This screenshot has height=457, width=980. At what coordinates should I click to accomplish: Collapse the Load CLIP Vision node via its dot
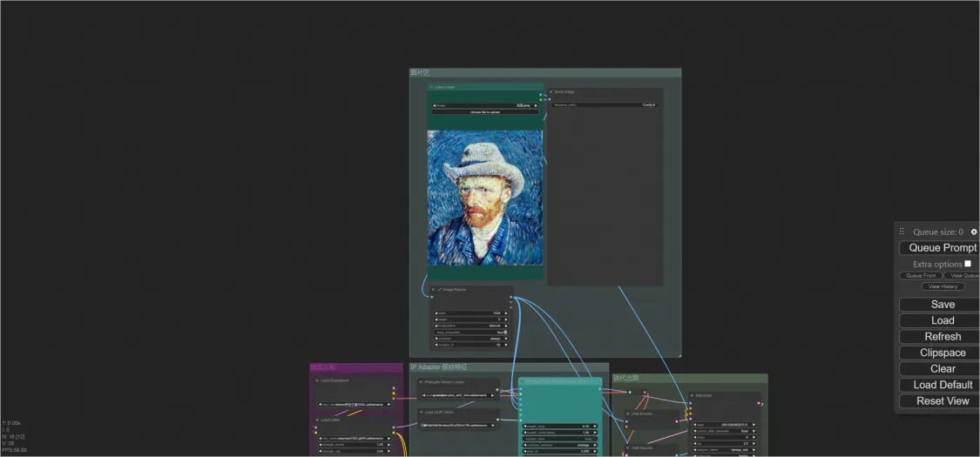coord(422,412)
